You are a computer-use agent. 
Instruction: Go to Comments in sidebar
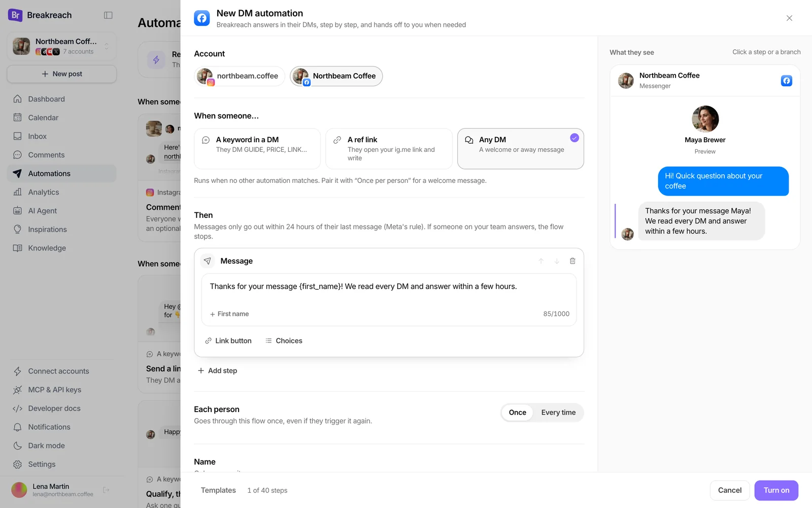[61, 155]
